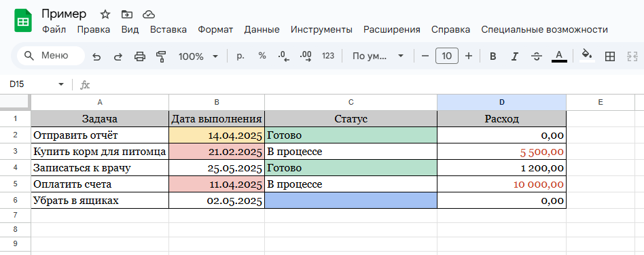This screenshot has width=644, height=255.
Task: Move document using folder icon
Action: tap(127, 14)
